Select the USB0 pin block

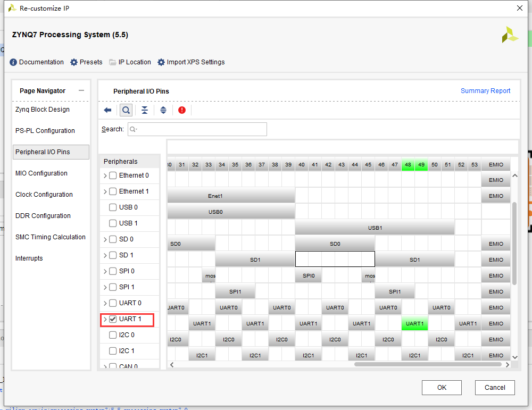coord(231,212)
